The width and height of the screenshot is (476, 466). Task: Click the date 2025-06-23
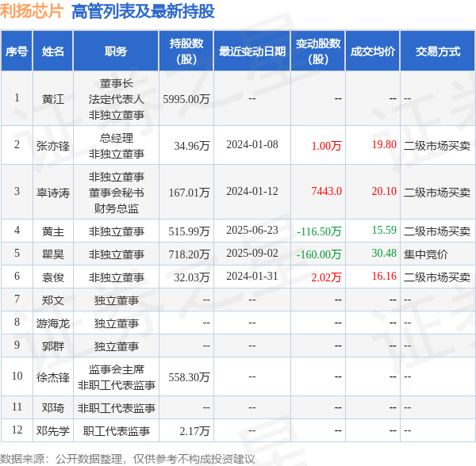(252, 230)
